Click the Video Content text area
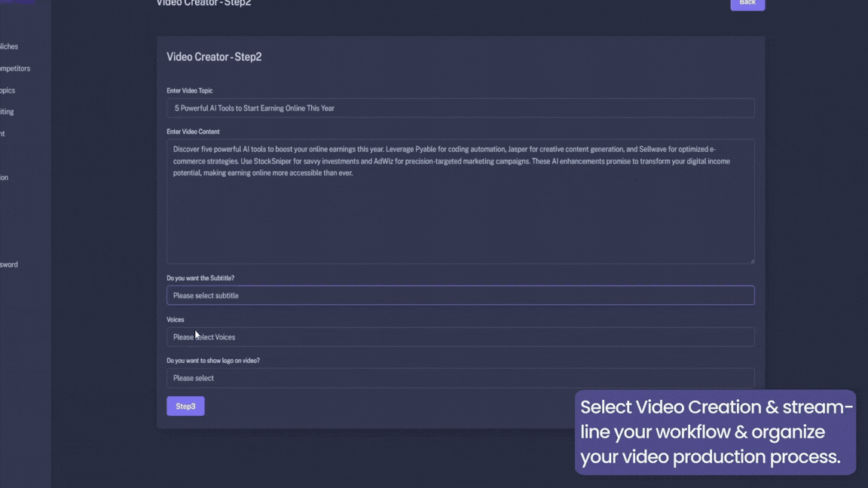Viewport: 868px width, 488px height. click(x=460, y=200)
